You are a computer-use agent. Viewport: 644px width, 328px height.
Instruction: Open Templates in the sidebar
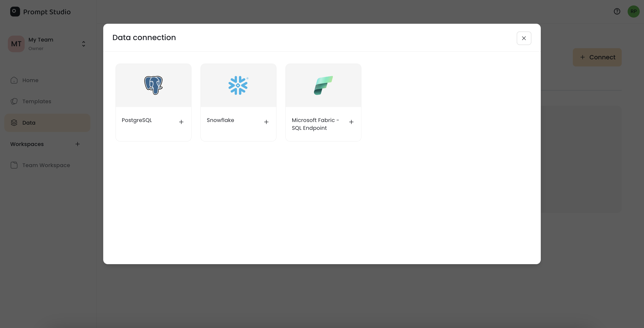[47, 102]
